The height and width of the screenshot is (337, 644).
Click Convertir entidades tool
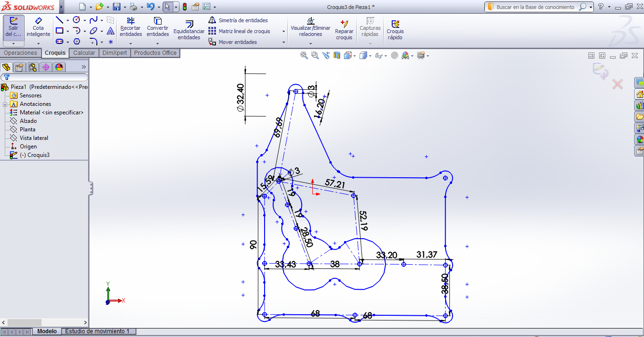(158, 27)
